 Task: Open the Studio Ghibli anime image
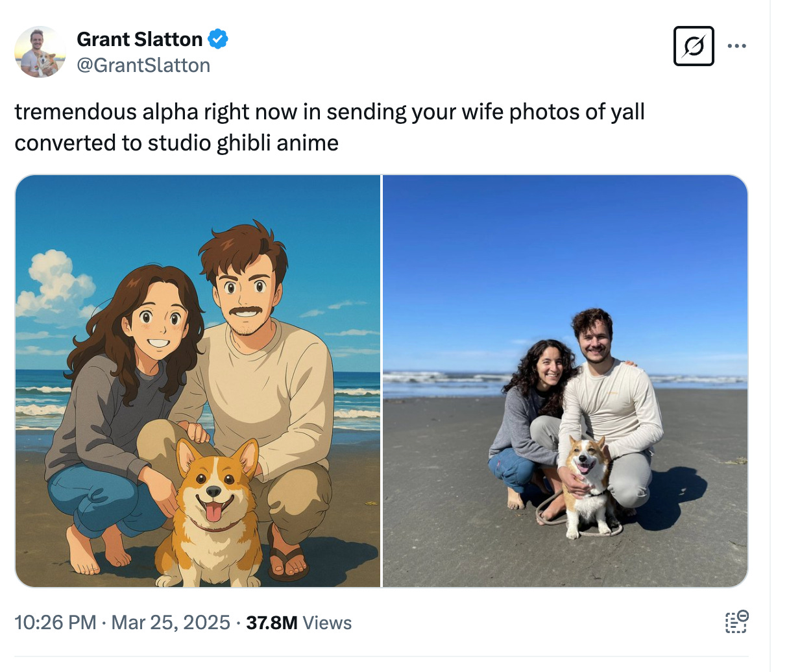[x=198, y=381]
